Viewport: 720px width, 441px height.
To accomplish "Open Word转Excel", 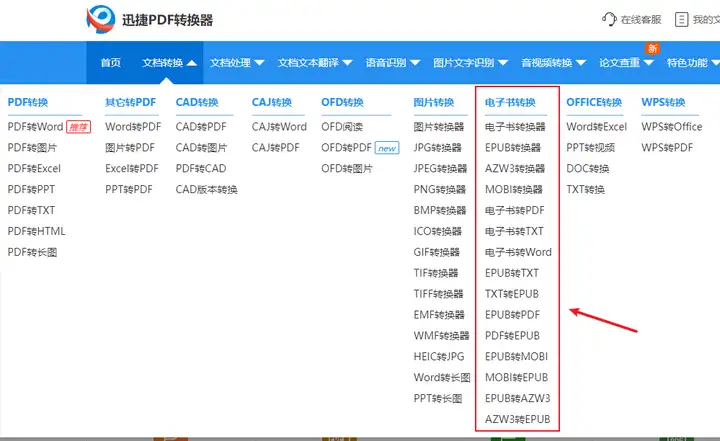I will (x=596, y=127).
